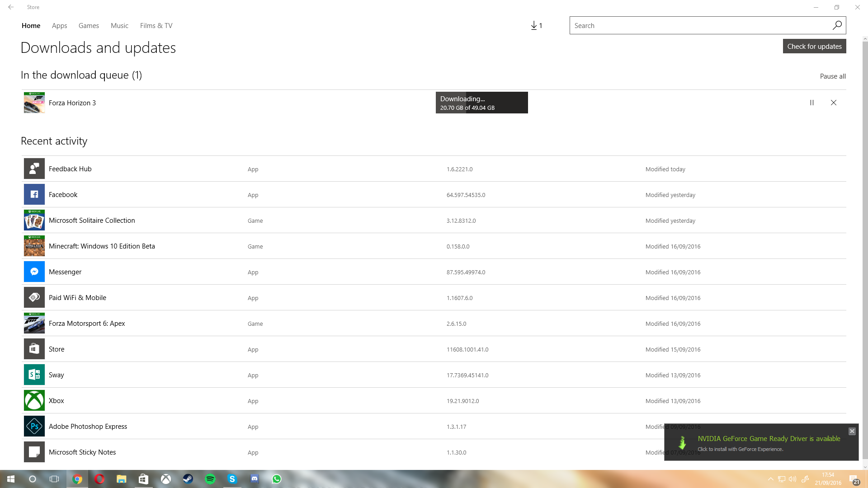Open the Games tab
Screen dimensions: 868x488
[x=89, y=26]
